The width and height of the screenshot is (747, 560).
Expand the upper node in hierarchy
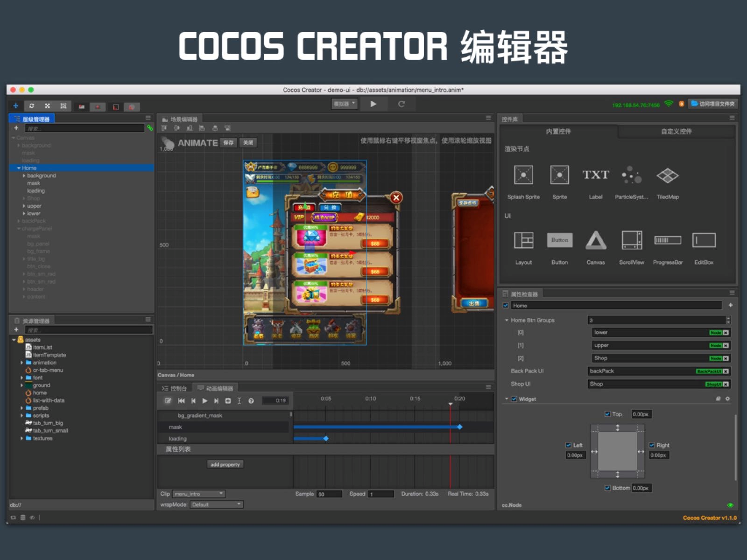(x=24, y=206)
